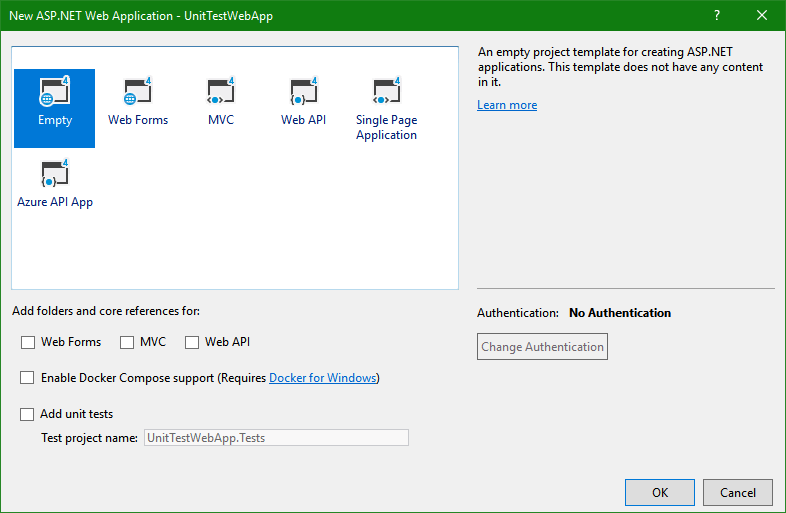Pick the MVC project template icon
Image resolution: width=786 pixels, height=513 pixels.
coord(220,94)
